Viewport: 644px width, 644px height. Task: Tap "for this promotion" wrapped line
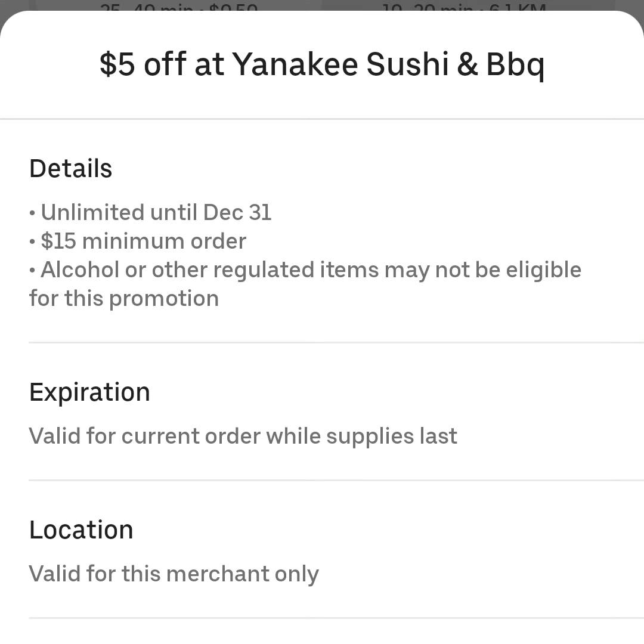pos(124,298)
